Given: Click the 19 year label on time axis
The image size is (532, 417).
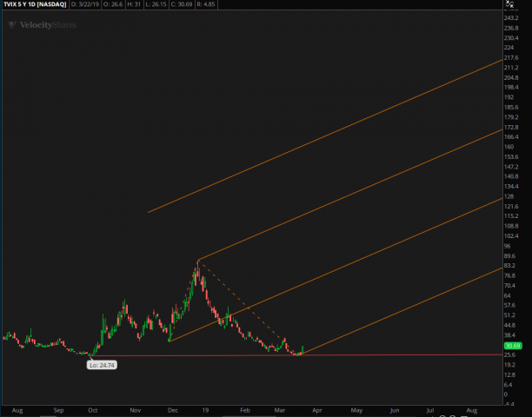Looking at the screenshot, I should 205,410.
